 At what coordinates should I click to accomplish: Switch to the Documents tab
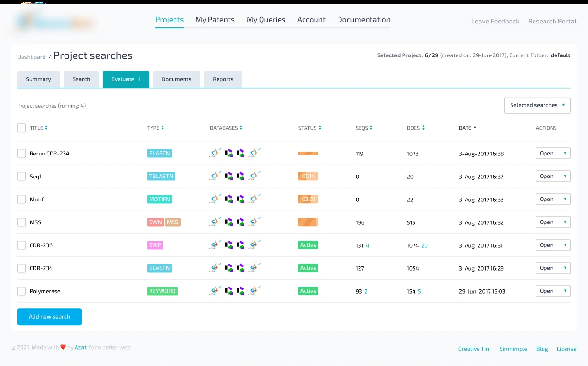(x=176, y=79)
